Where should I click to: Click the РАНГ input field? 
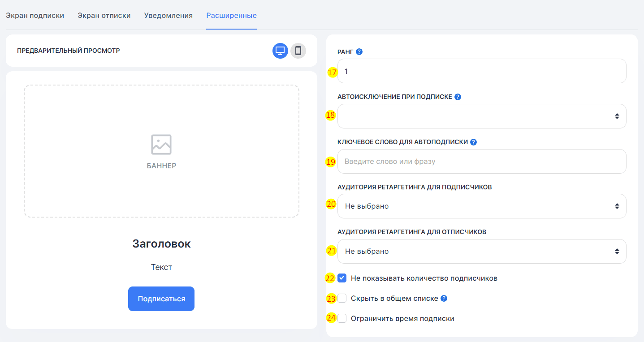click(x=482, y=71)
